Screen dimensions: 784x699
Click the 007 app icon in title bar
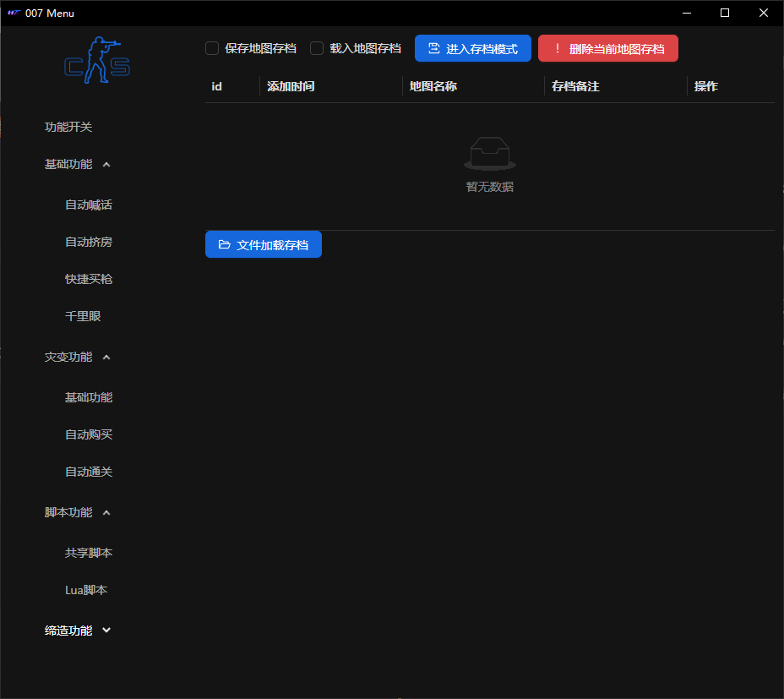pos(14,13)
